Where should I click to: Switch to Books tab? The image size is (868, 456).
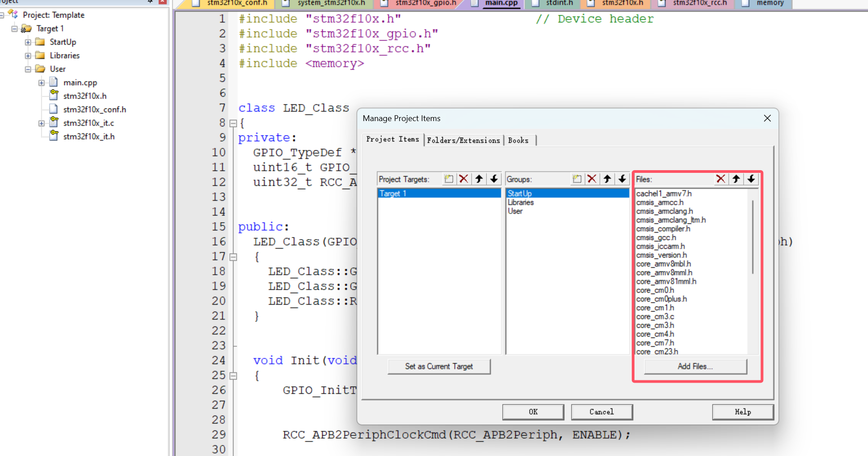(x=518, y=140)
